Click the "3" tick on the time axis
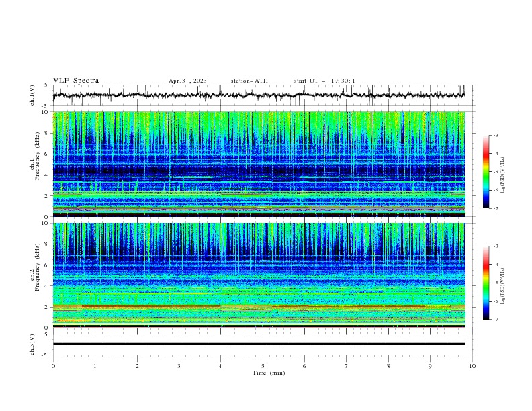 (179, 366)
